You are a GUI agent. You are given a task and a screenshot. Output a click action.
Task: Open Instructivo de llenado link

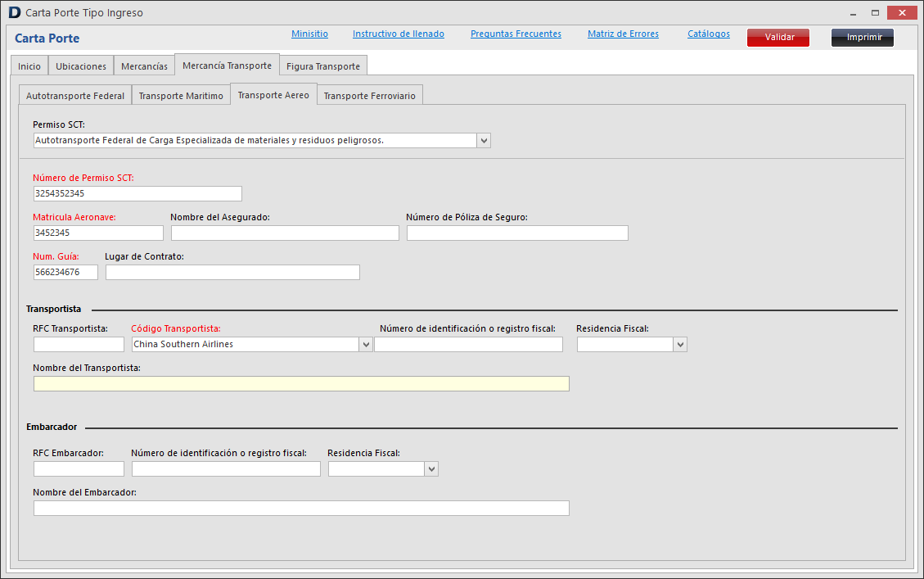tap(399, 34)
